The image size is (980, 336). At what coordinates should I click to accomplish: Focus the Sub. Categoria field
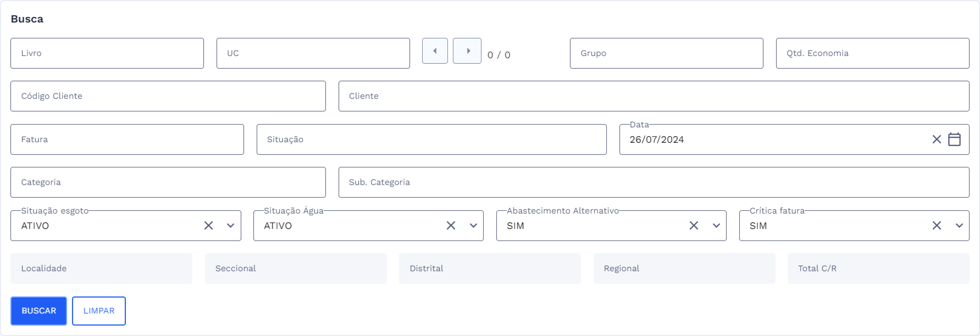(x=654, y=183)
